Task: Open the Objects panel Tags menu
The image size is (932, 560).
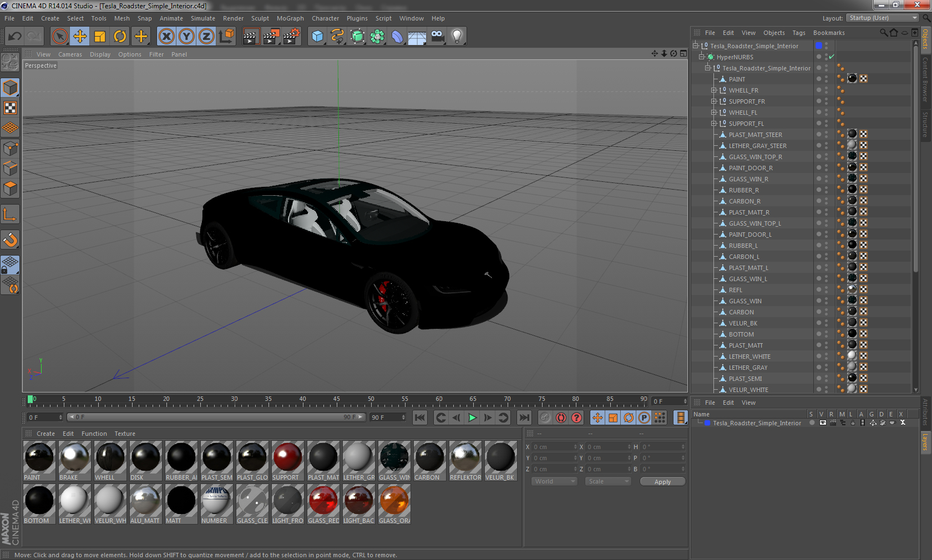Action: [x=798, y=33]
